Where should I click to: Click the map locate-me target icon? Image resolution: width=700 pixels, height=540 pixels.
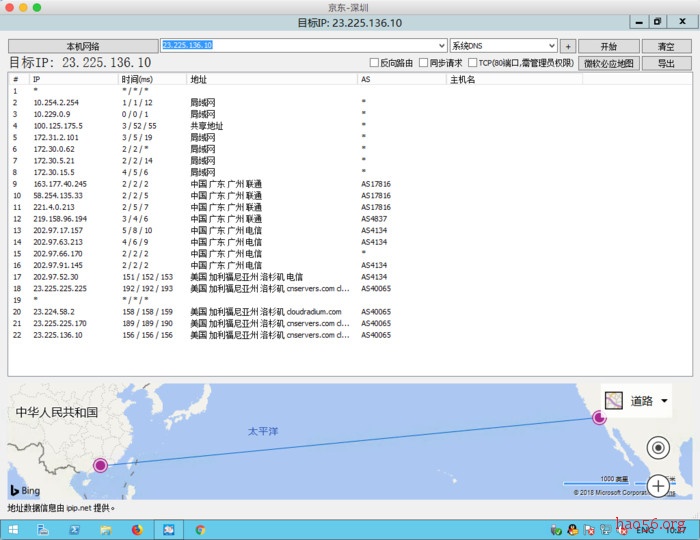point(658,448)
